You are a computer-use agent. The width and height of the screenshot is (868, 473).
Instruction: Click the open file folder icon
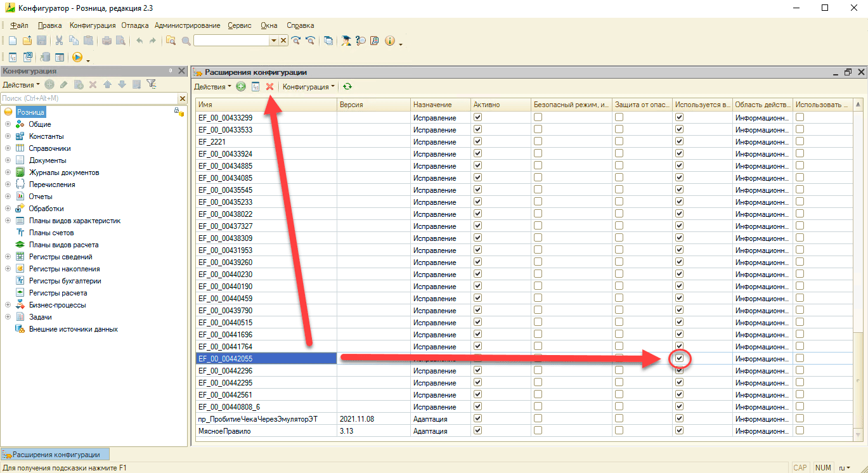[27, 41]
